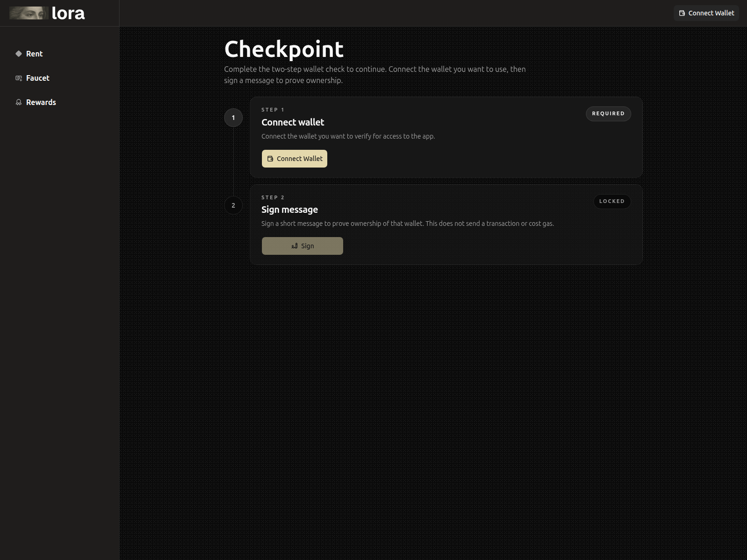Open the lora logo home link

(x=47, y=13)
